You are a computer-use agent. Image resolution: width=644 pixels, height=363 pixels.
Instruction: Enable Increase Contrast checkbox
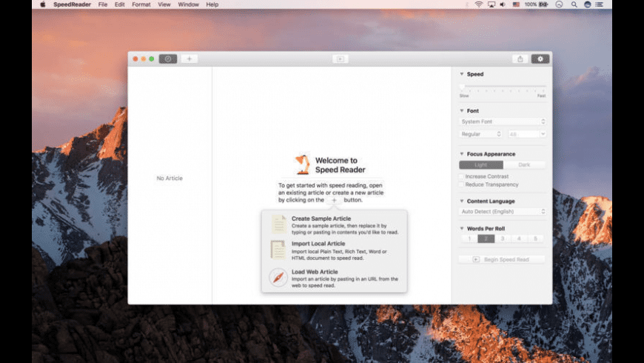461,176
